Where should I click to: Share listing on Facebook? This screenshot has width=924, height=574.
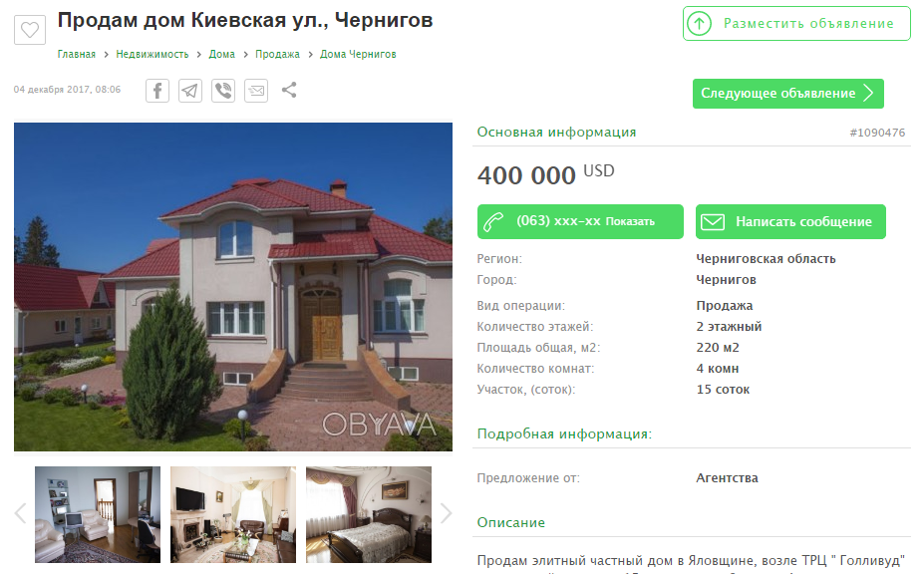[157, 91]
